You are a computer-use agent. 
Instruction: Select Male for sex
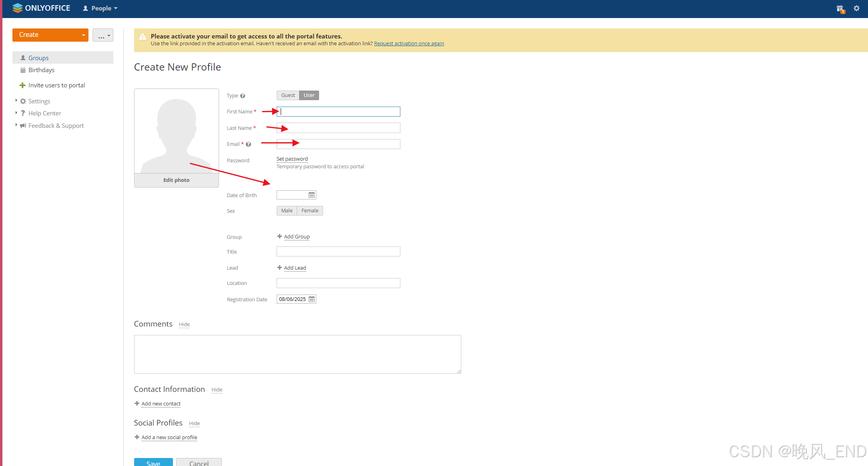pyautogui.click(x=287, y=211)
